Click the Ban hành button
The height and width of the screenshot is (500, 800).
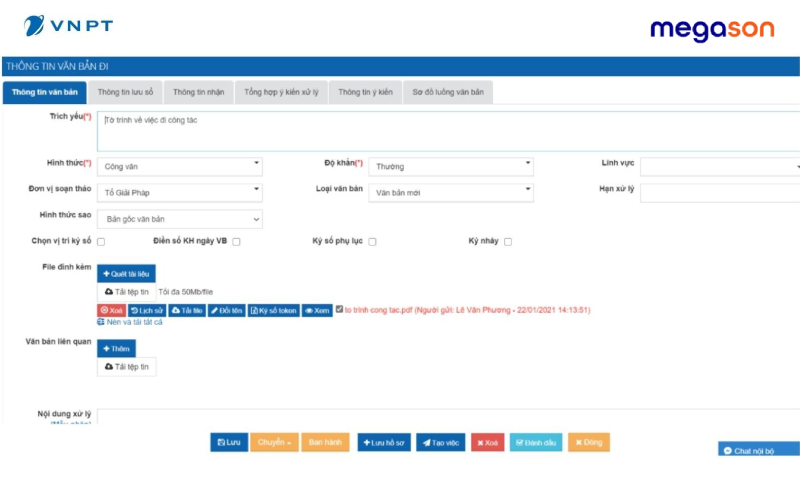click(325, 442)
